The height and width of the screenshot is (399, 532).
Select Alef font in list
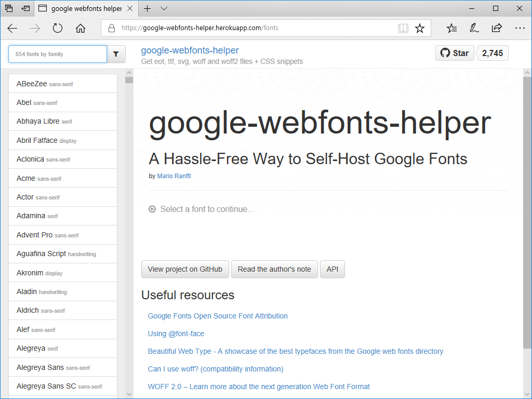63,329
